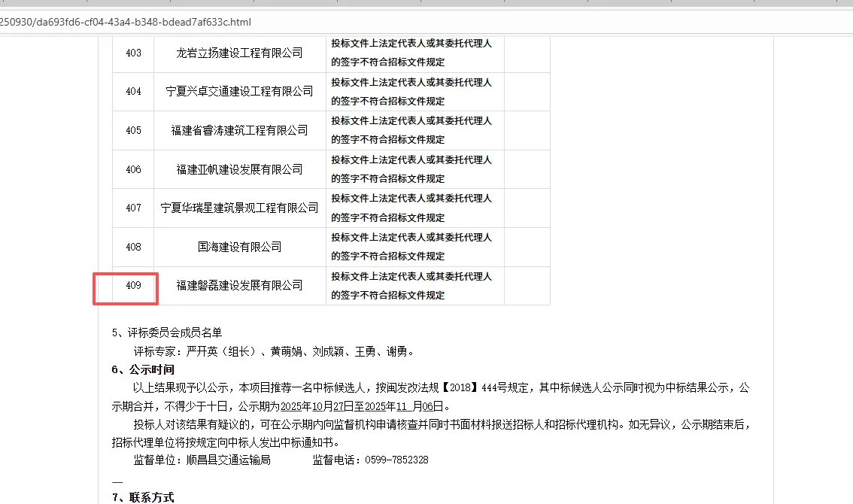Click heading 5、评标委员会成员名单
The width and height of the screenshot is (853, 504).
(x=167, y=332)
